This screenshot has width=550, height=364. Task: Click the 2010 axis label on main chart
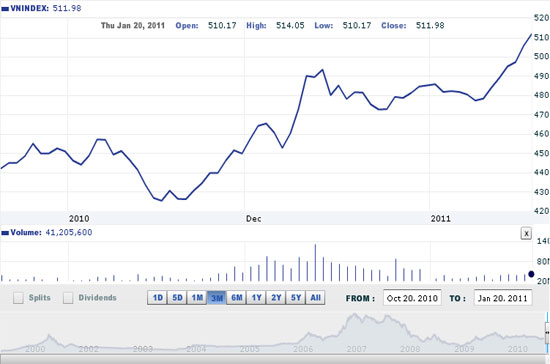[x=79, y=219]
